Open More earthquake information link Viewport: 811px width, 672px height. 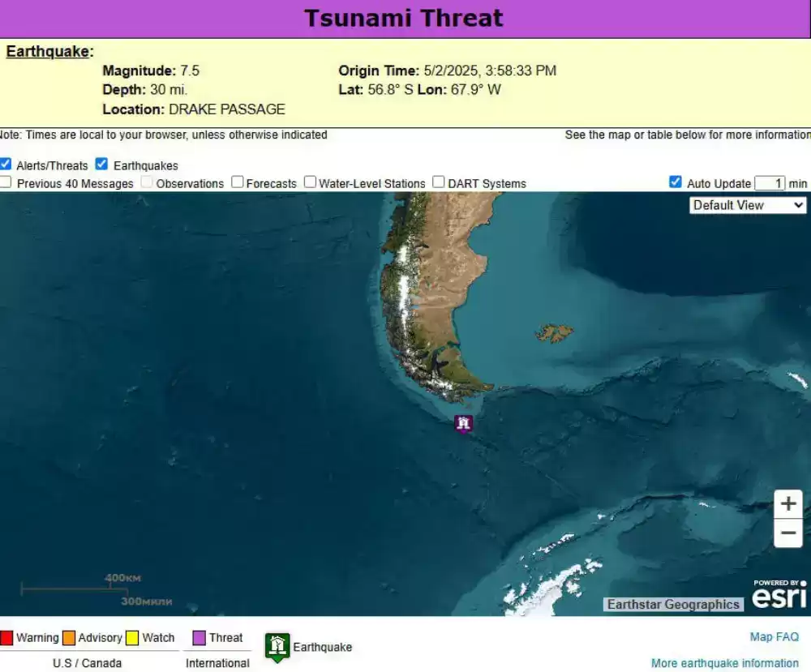click(724, 663)
